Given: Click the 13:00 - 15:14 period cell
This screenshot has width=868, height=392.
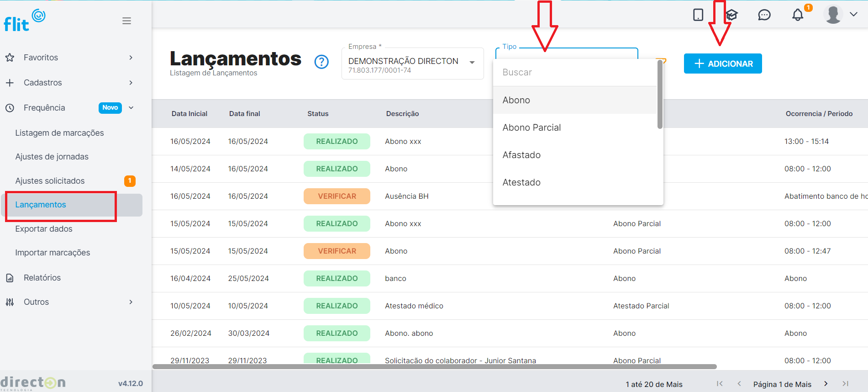Looking at the screenshot, I should tap(806, 141).
